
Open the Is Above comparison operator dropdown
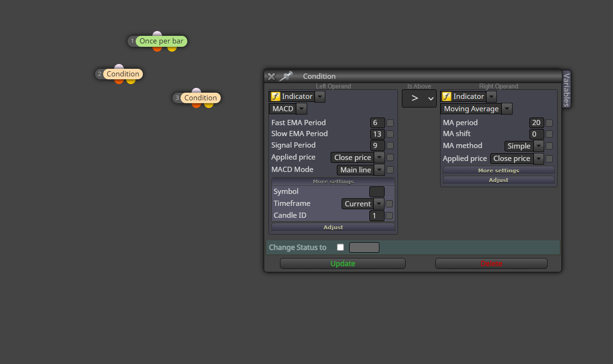coord(419,98)
